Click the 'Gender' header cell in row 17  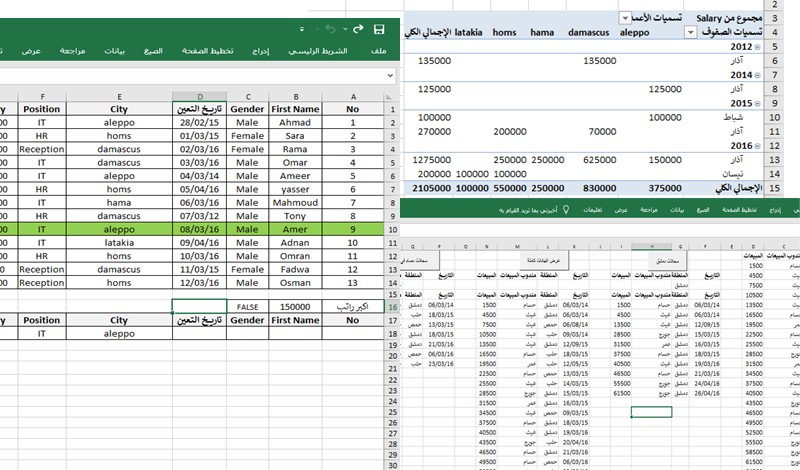pyautogui.click(x=247, y=320)
